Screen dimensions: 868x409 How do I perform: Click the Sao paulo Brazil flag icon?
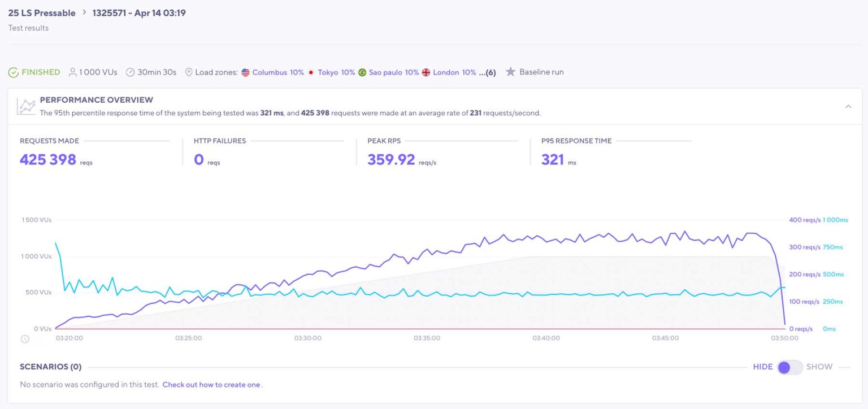(x=362, y=72)
